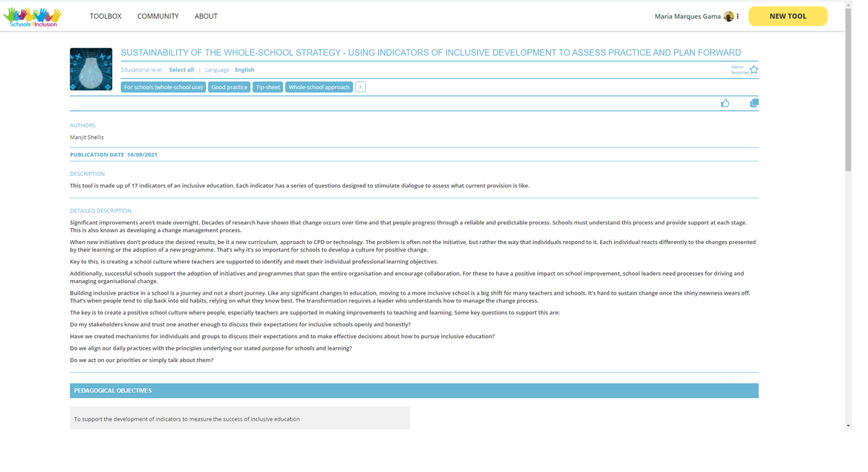
Task: Like the tool with thumbs-up icon
Action: coord(725,103)
